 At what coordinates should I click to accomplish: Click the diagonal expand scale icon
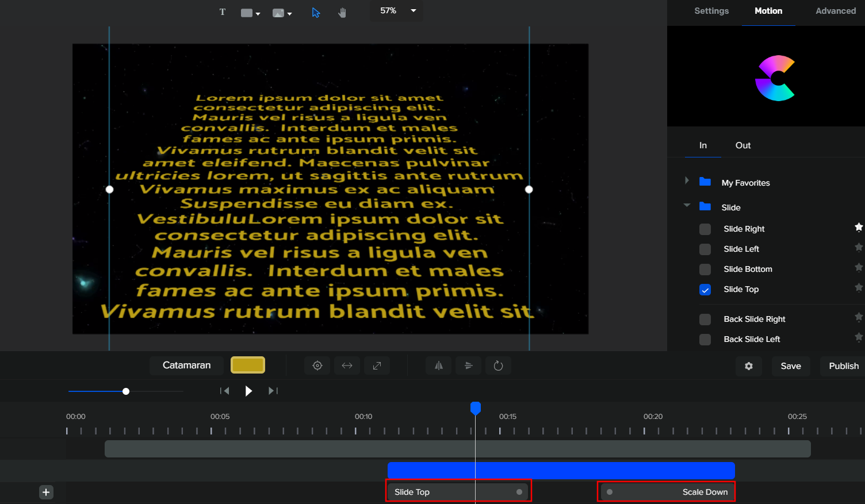tap(377, 366)
